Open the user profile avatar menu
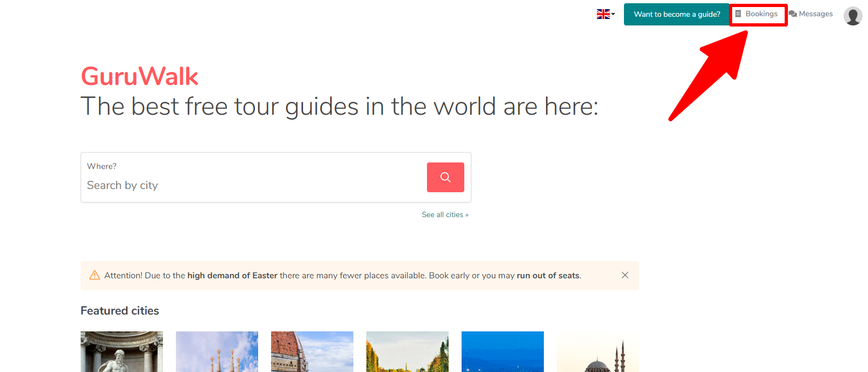This screenshot has height=372, width=868. click(x=853, y=16)
